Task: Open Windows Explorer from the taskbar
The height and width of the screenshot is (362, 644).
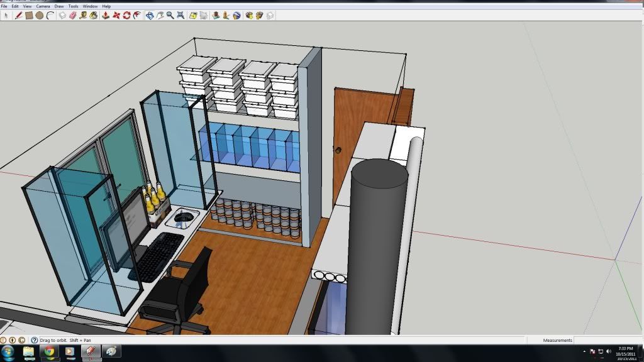Action: (x=29, y=352)
